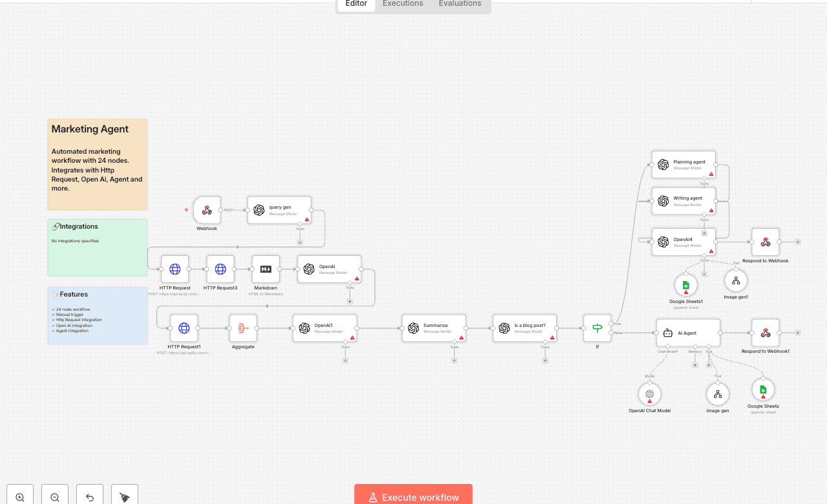827x504 pixels.
Task: Open the AI Agent node
Action: click(x=687, y=333)
